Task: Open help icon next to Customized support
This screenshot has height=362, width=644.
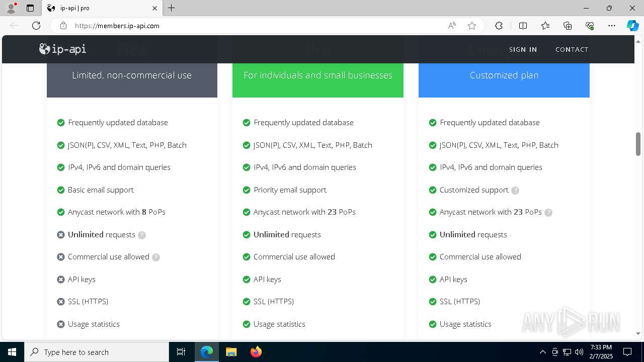Action: (515, 191)
